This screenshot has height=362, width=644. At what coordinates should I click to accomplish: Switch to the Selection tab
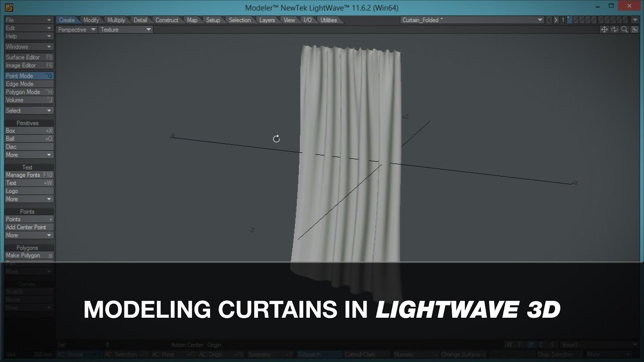point(239,20)
